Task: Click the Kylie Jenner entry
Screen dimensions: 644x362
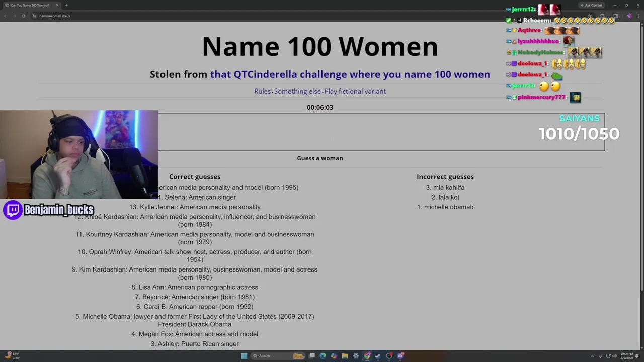Action: pos(195,207)
